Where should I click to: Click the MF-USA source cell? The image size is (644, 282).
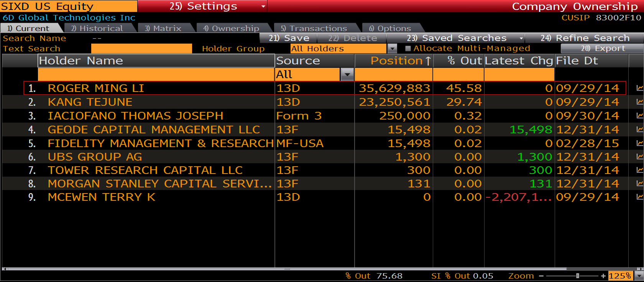[x=300, y=143]
